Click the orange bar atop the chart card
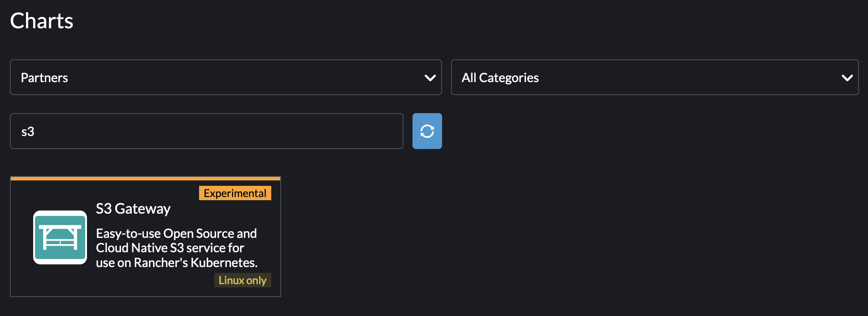This screenshot has width=868, height=316. [145, 179]
